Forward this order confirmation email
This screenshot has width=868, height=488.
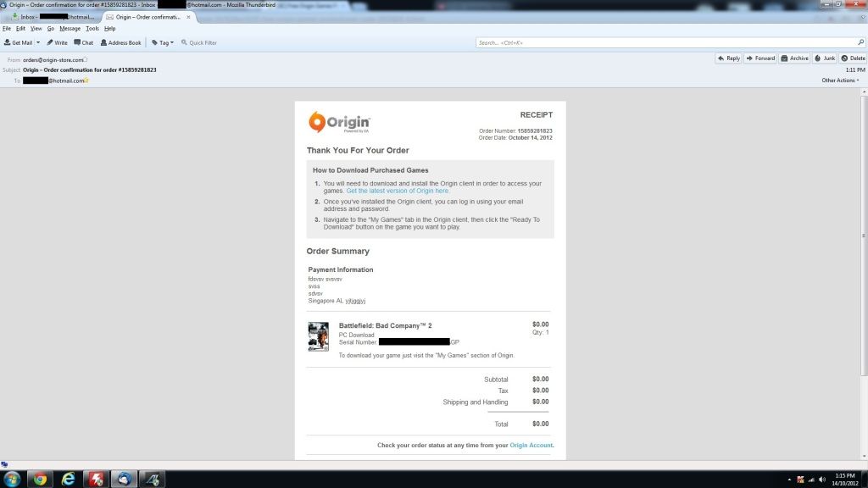(x=760, y=58)
